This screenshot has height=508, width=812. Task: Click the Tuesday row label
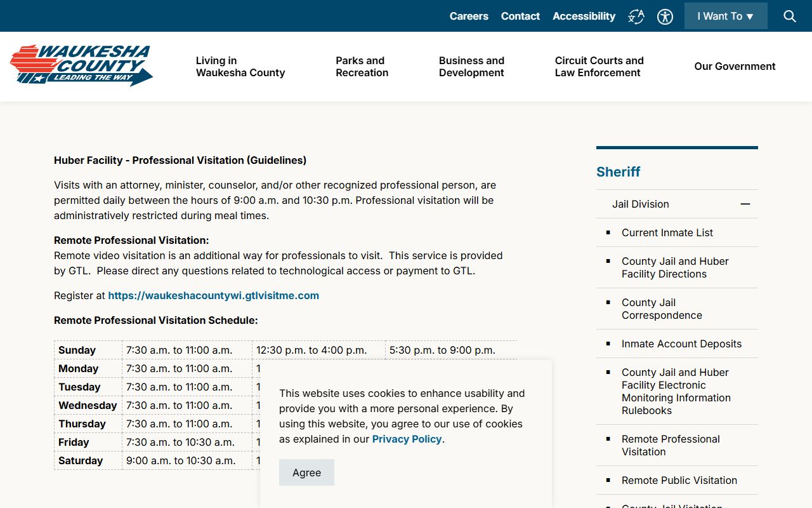click(79, 387)
